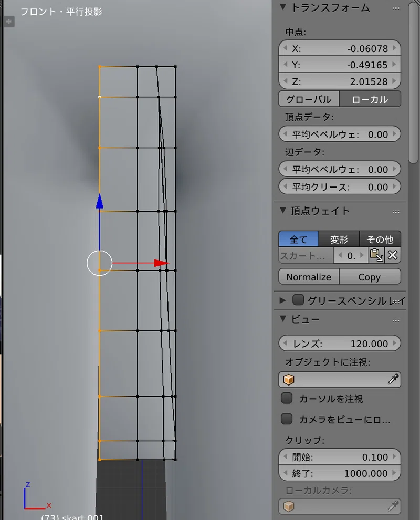Click the Z median value field

tap(340, 81)
